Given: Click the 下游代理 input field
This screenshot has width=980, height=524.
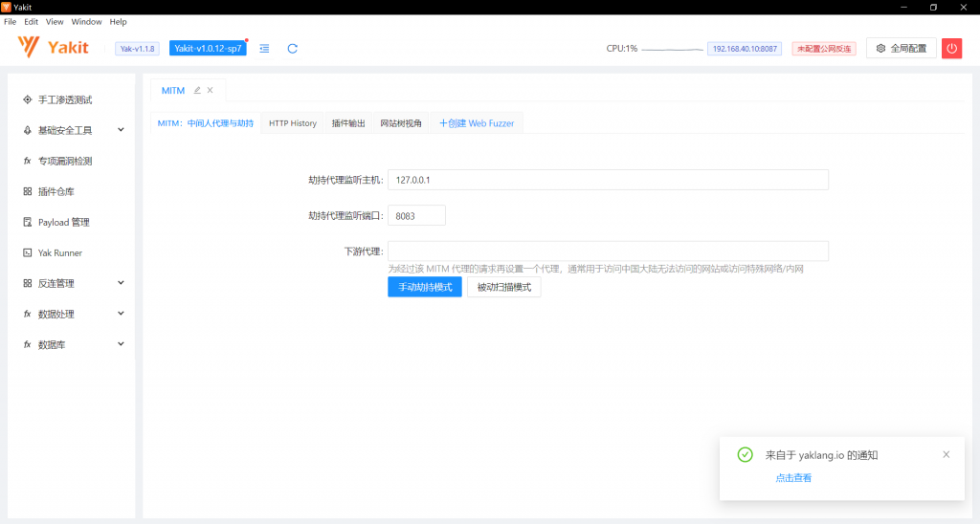Looking at the screenshot, I should (608, 251).
